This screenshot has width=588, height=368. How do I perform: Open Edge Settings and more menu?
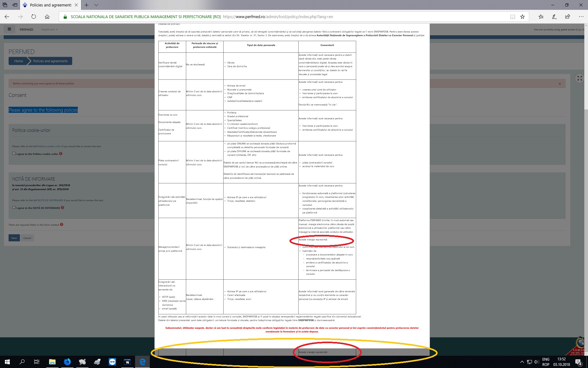click(x=581, y=17)
